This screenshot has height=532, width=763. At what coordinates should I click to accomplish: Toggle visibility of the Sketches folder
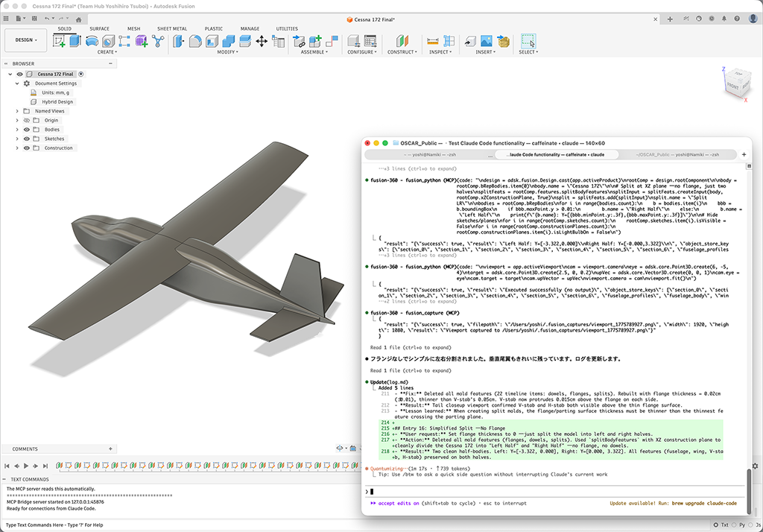26,139
